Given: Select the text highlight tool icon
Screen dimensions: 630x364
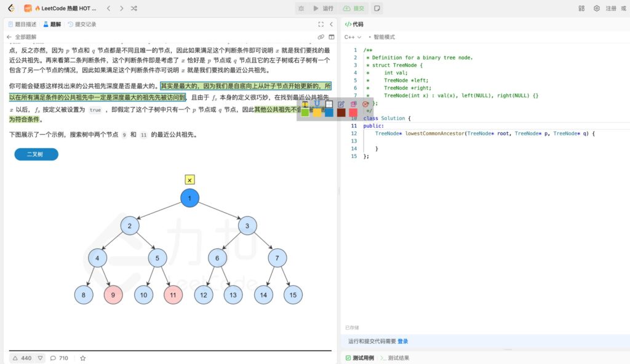Looking at the screenshot, I should 305,105.
